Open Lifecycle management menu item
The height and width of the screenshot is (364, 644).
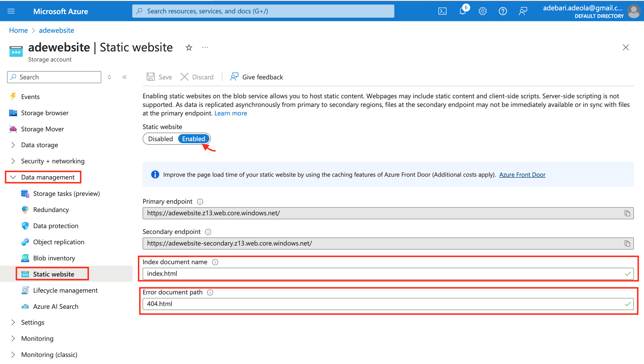(x=65, y=290)
